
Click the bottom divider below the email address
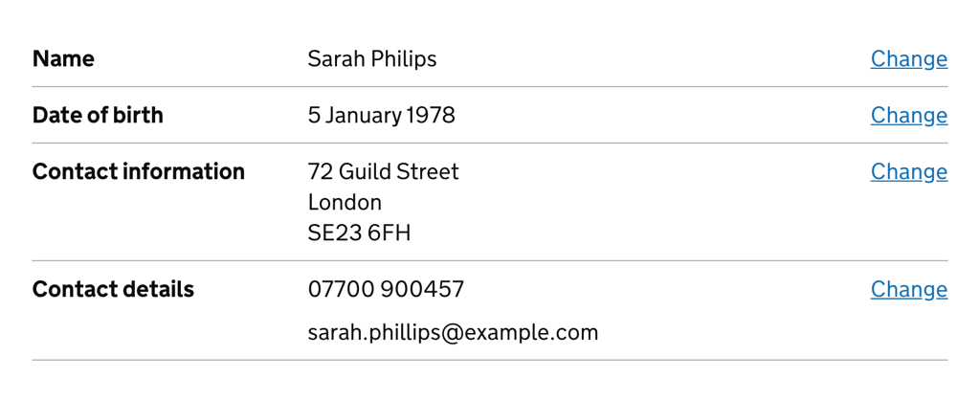pyautogui.click(x=490, y=360)
